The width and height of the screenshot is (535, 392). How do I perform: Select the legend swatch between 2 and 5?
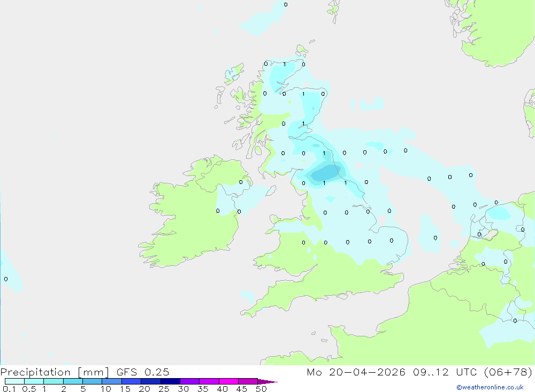pos(73,381)
